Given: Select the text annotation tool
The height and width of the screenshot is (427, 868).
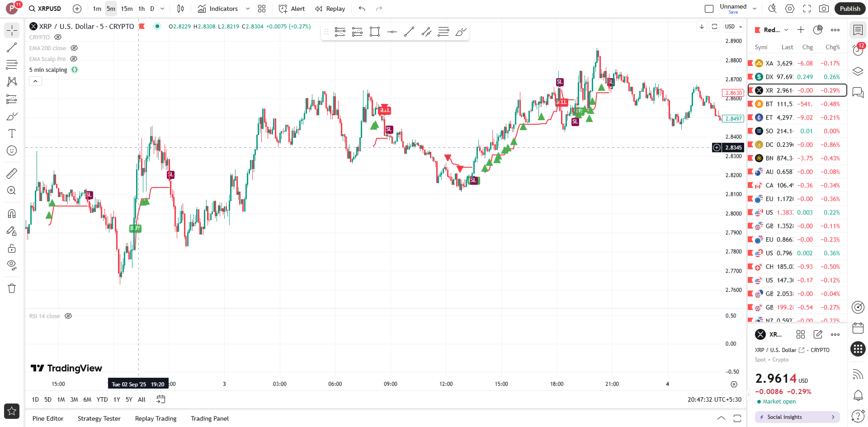Looking at the screenshot, I should [12, 133].
